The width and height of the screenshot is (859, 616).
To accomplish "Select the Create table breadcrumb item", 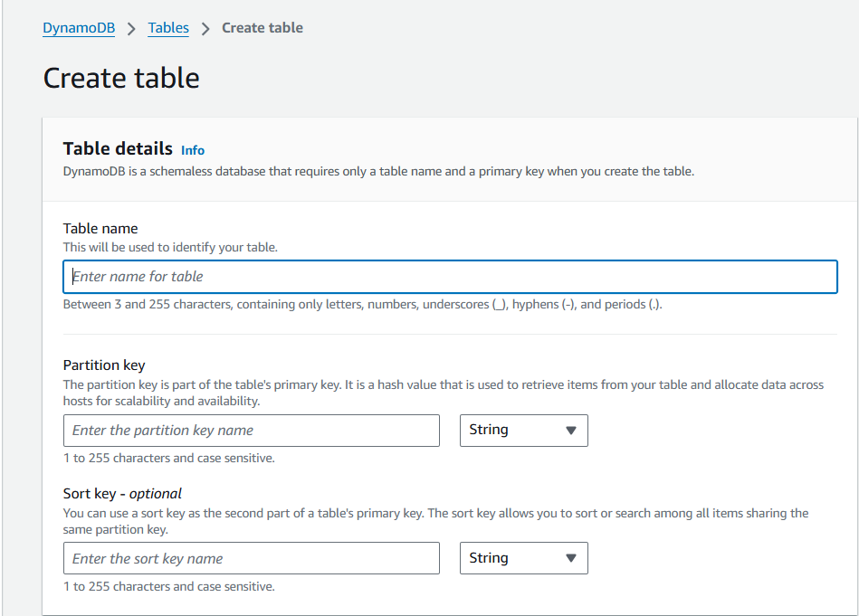I will tap(262, 28).
